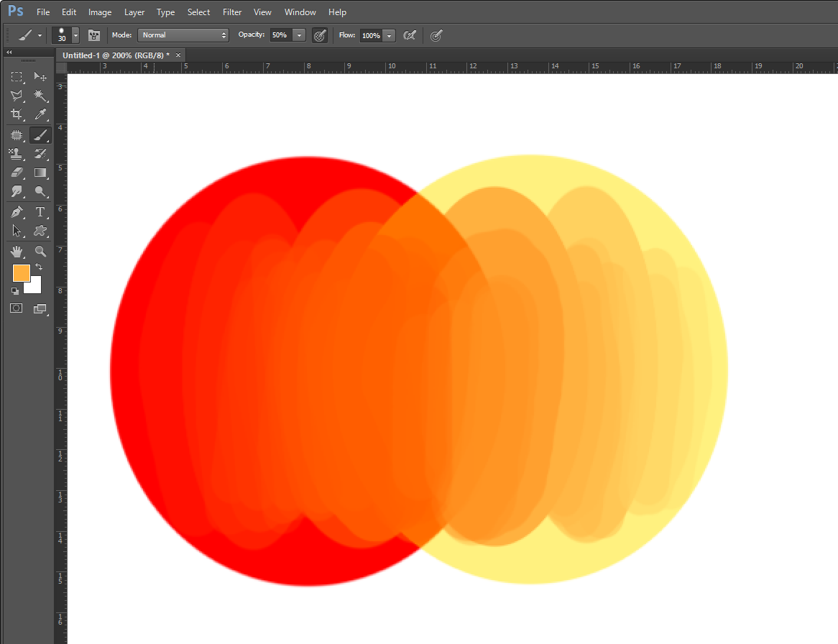Select the Crop tool
Image resolution: width=838 pixels, height=644 pixels.
click(x=17, y=114)
